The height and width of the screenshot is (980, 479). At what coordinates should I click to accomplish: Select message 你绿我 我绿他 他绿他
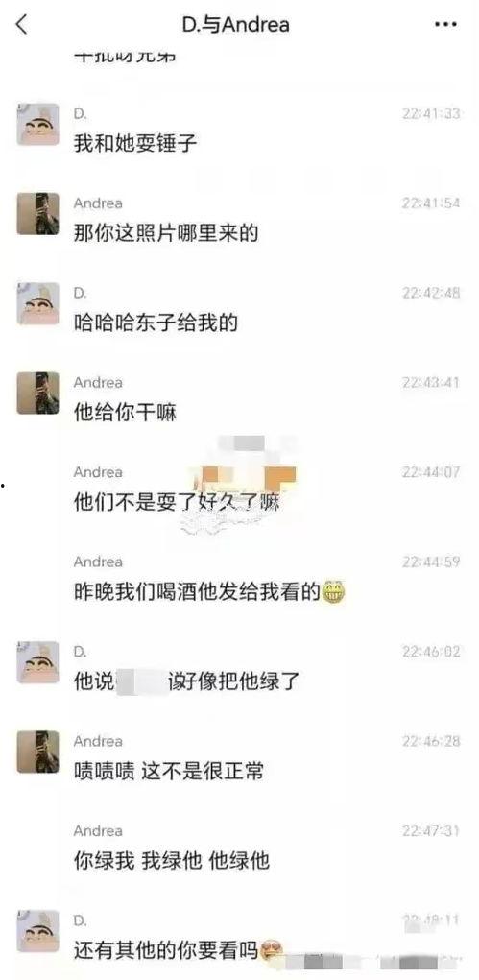(171, 861)
